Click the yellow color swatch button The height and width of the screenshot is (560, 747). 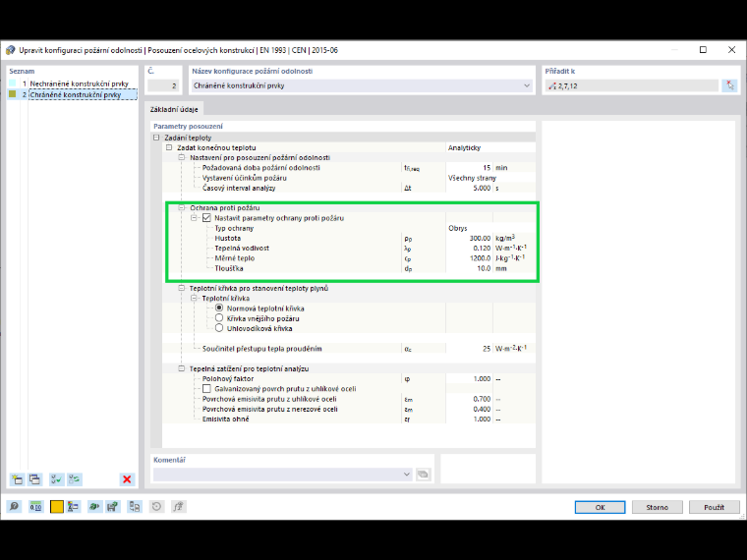coord(56,507)
